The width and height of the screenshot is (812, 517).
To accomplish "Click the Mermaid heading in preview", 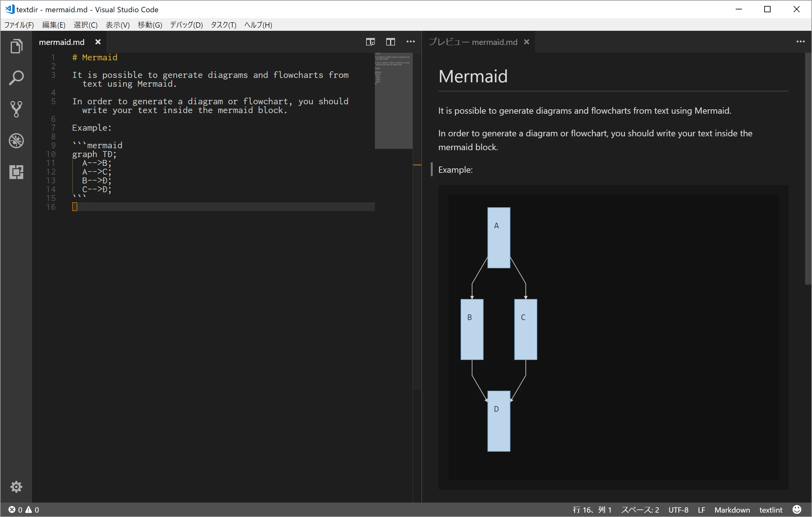I will (473, 76).
